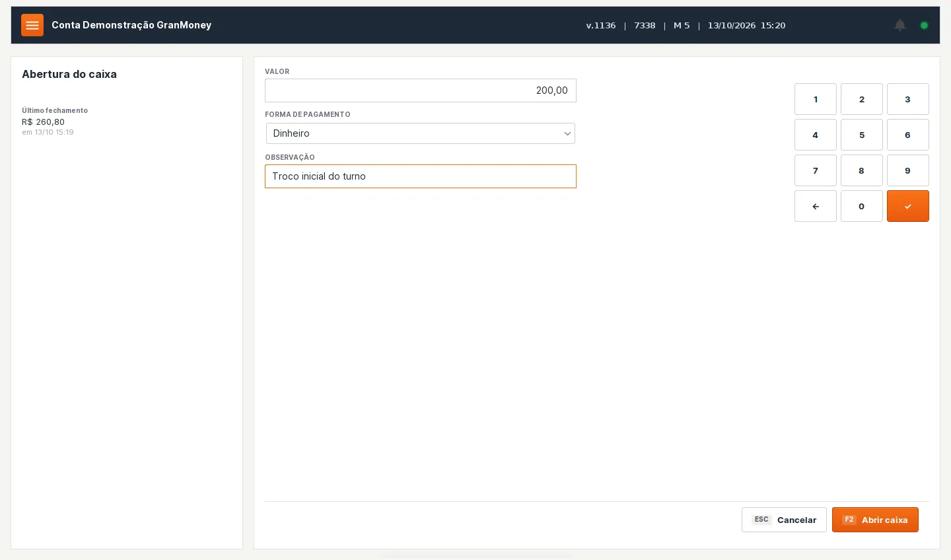Tap keypad digit 0

coord(862,206)
